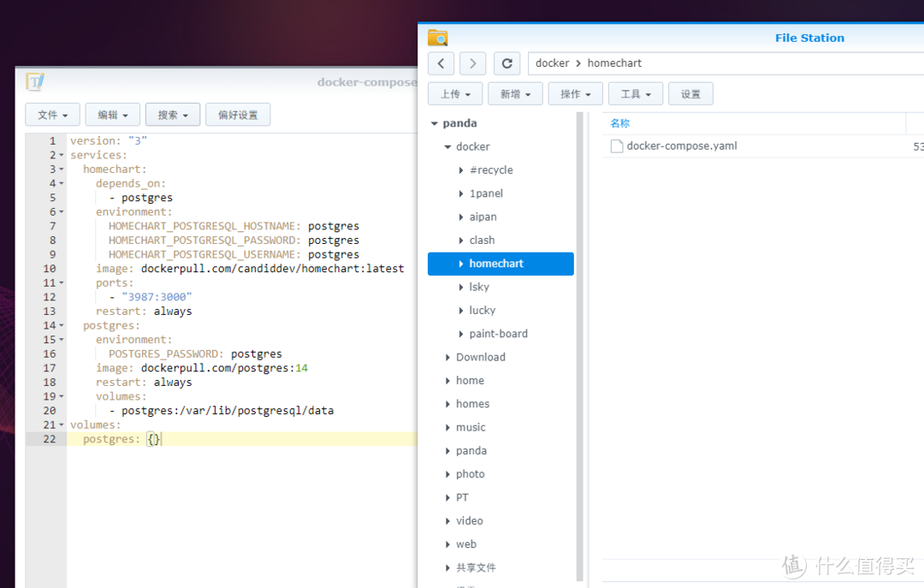Screen dimensions: 924x588
Task: Click the File Station back arrow
Action: pos(441,63)
